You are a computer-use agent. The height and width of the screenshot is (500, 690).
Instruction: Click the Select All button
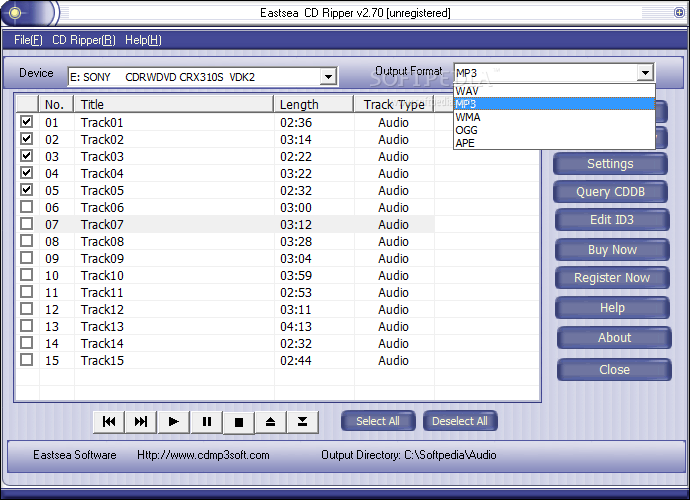click(378, 421)
